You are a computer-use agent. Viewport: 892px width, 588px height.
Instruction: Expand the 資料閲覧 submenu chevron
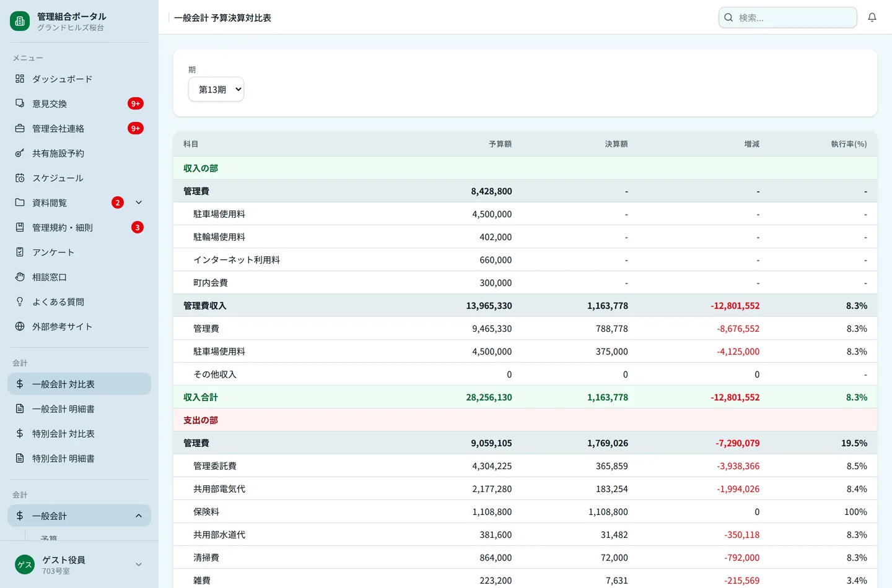[x=139, y=202]
